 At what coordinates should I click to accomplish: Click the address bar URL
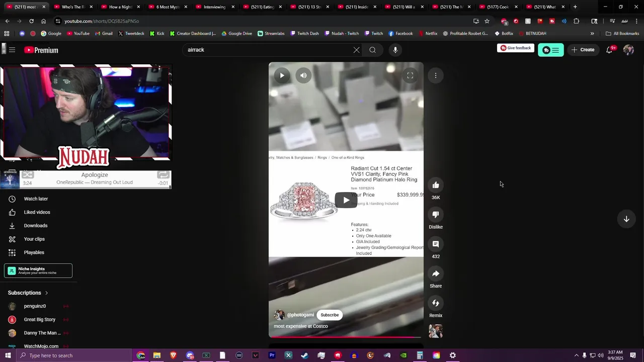[102, 21]
